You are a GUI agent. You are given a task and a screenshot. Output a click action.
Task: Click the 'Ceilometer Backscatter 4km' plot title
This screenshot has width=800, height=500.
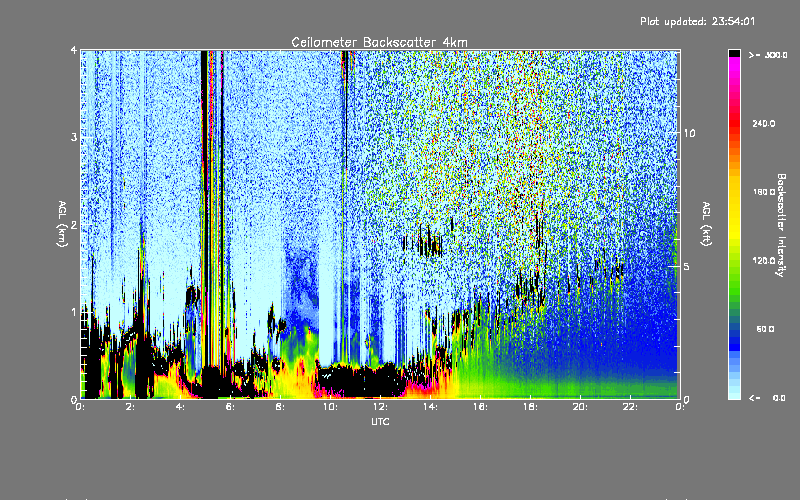(379, 42)
